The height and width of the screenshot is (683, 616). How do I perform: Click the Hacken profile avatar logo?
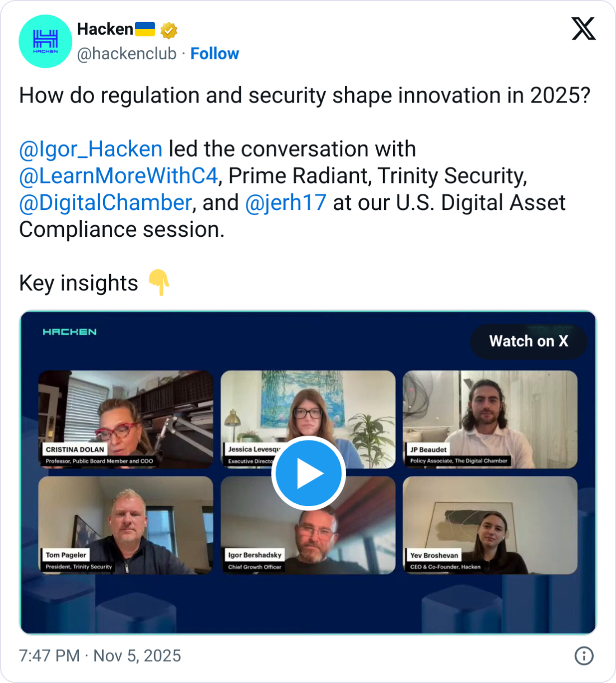point(45,41)
